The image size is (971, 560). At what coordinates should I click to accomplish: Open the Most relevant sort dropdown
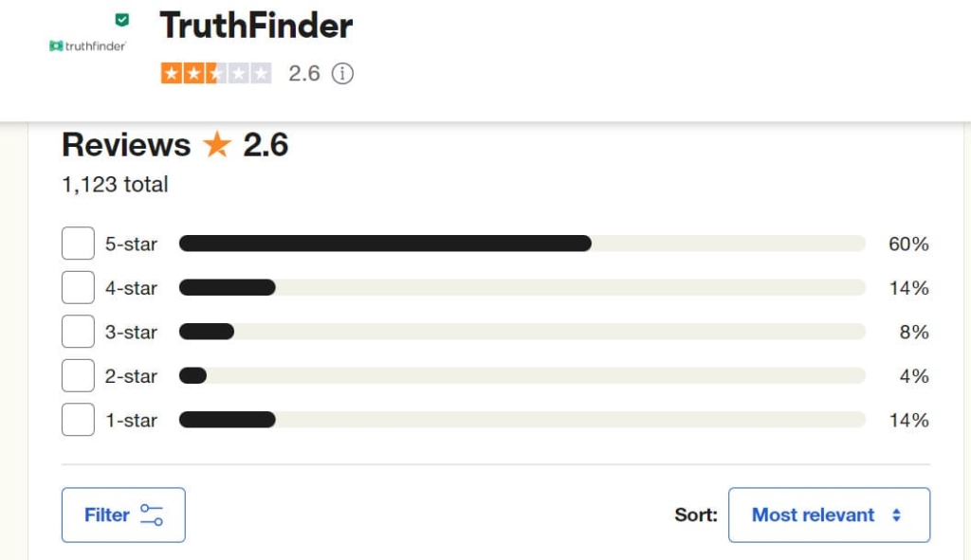point(829,515)
